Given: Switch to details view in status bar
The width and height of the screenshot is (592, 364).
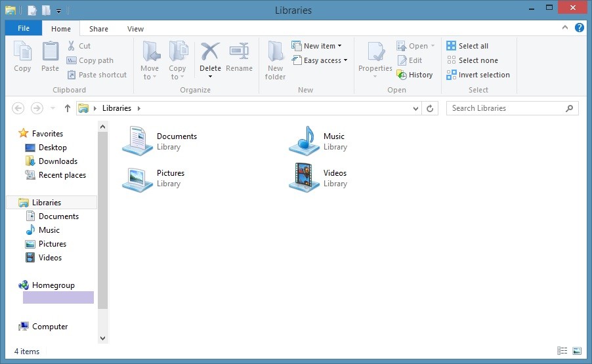Looking at the screenshot, I should pos(562,352).
